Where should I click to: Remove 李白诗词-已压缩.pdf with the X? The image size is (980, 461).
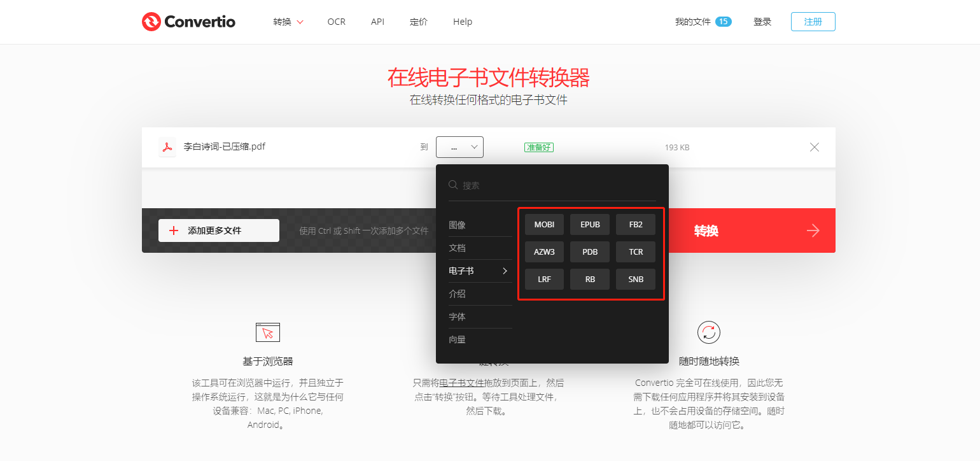(x=814, y=146)
